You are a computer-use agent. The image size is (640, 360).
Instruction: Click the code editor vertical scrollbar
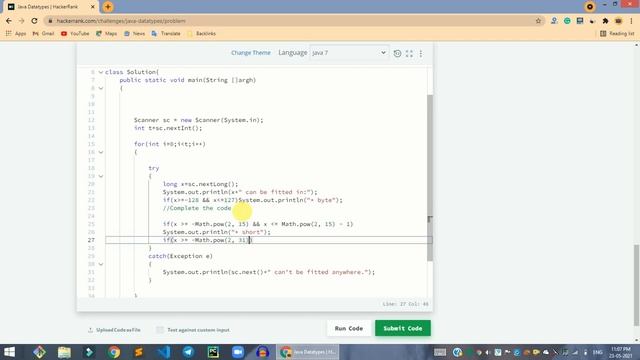[430, 178]
